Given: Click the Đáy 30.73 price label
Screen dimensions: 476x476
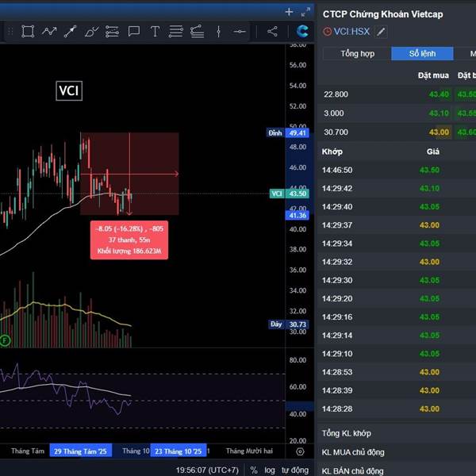Looking at the screenshot, I should click(x=289, y=324).
